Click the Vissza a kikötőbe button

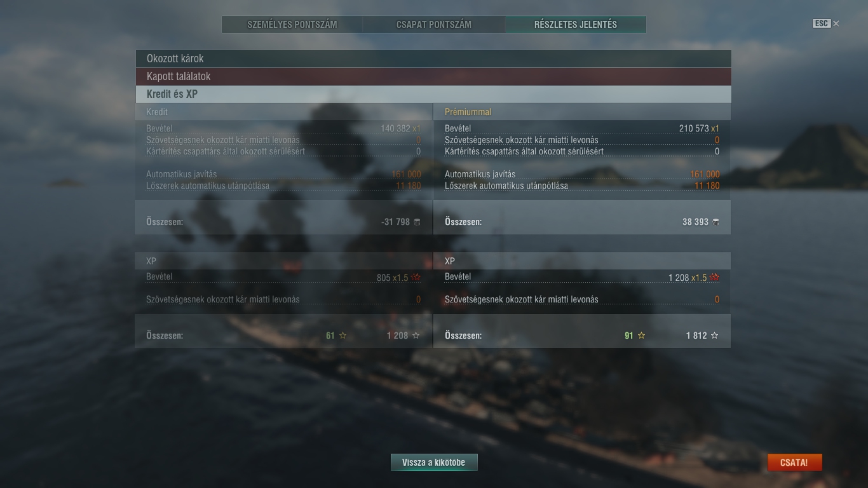434,463
